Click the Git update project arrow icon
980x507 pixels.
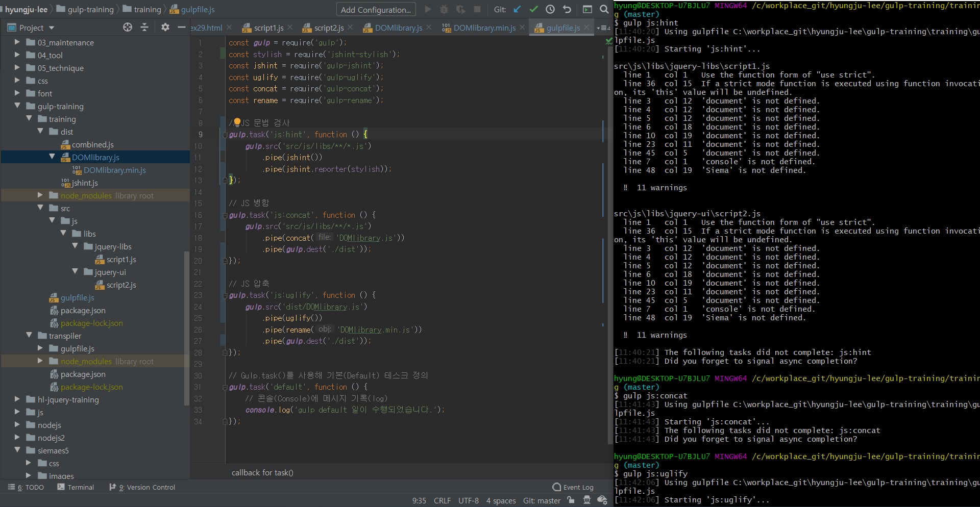[518, 9]
